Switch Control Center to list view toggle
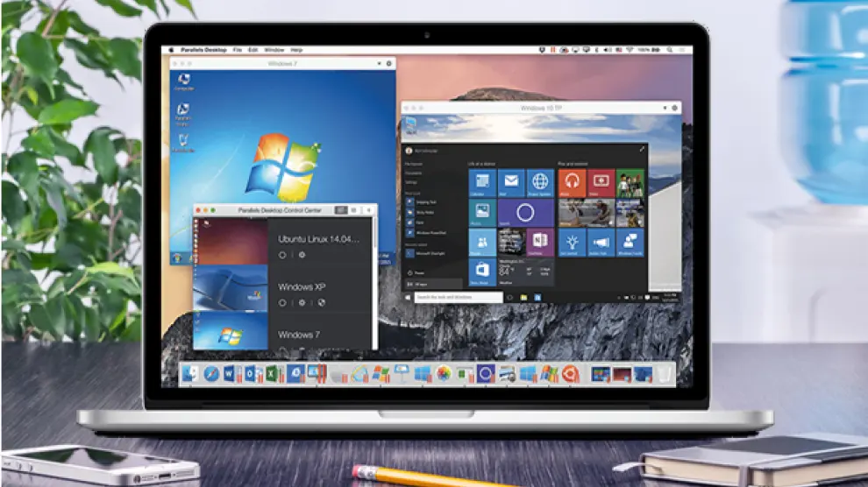This screenshot has width=868, height=487. coord(354,210)
